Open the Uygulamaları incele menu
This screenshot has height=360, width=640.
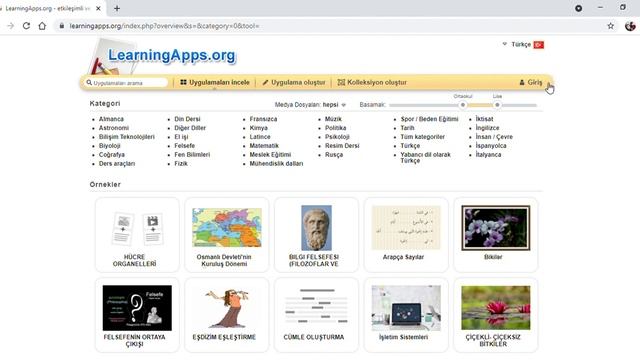pyautogui.click(x=215, y=82)
